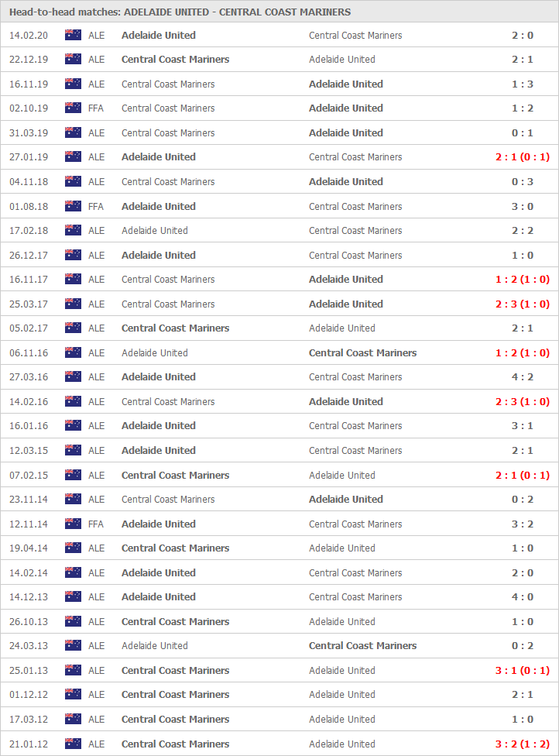Viewport: 559px width, 756px height.
Task: Click the flag icon in the 14.02.16 row
Action: pyautogui.click(x=73, y=401)
